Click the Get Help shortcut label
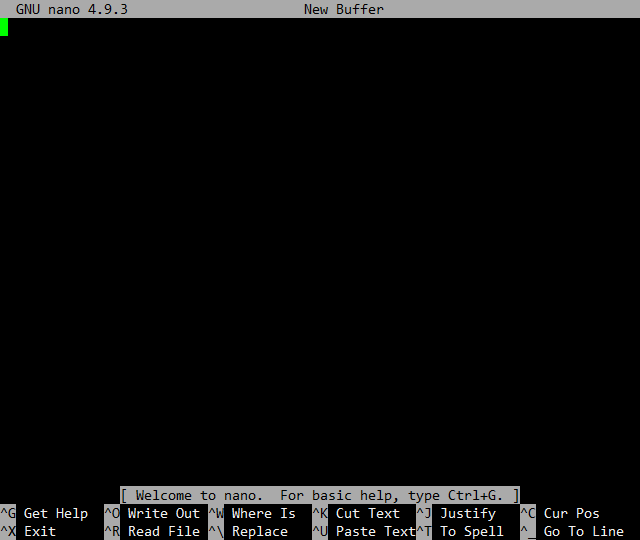Image resolution: width=640 pixels, height=540 pixels. click(x=56, y=513)
